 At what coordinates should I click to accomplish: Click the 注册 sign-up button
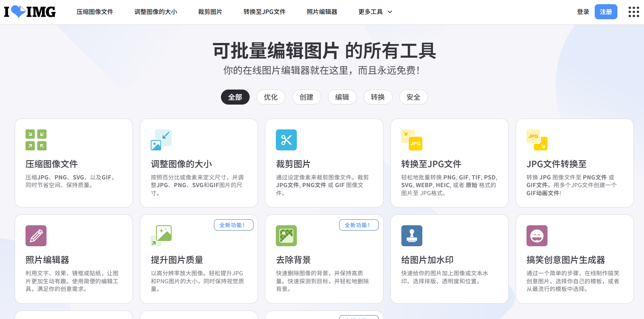click(606, 12)
